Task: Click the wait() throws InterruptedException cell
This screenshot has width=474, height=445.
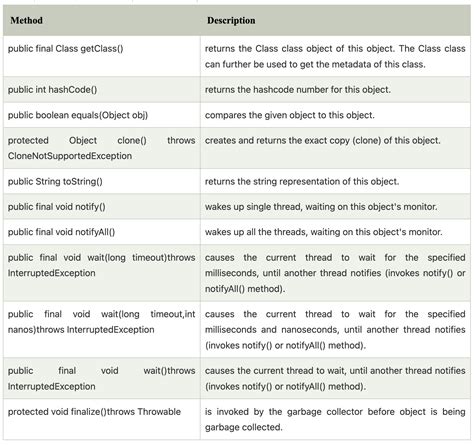Action: point(102,378)
